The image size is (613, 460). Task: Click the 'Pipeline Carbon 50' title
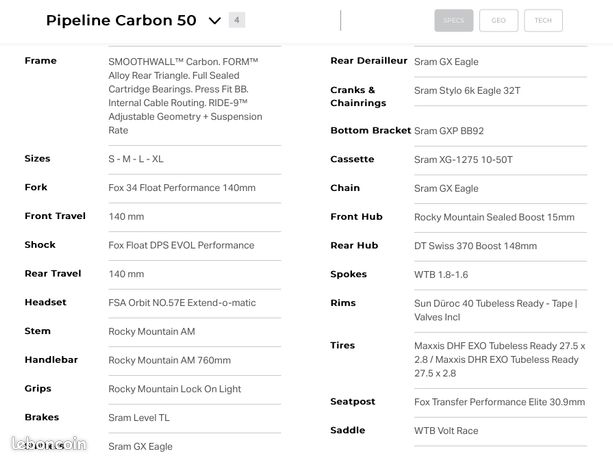click(x=121, y=20)
